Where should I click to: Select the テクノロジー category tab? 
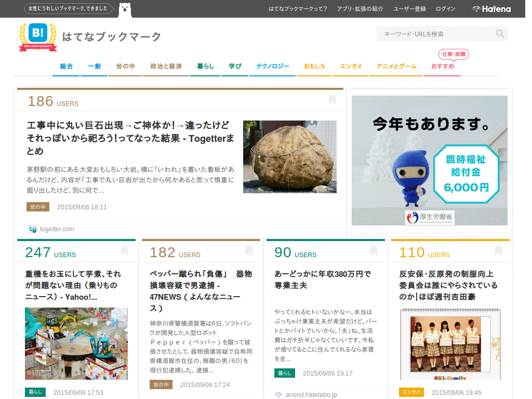(272, 66)
